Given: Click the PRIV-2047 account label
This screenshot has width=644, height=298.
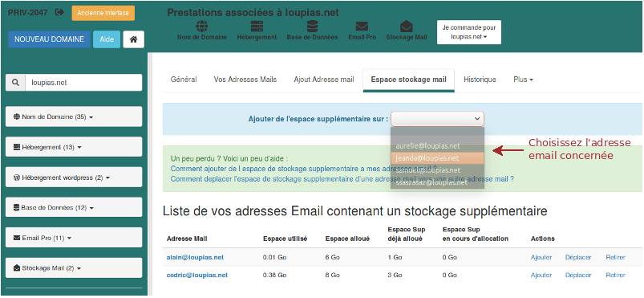Looking at the screenshot, I should [28, 12].
